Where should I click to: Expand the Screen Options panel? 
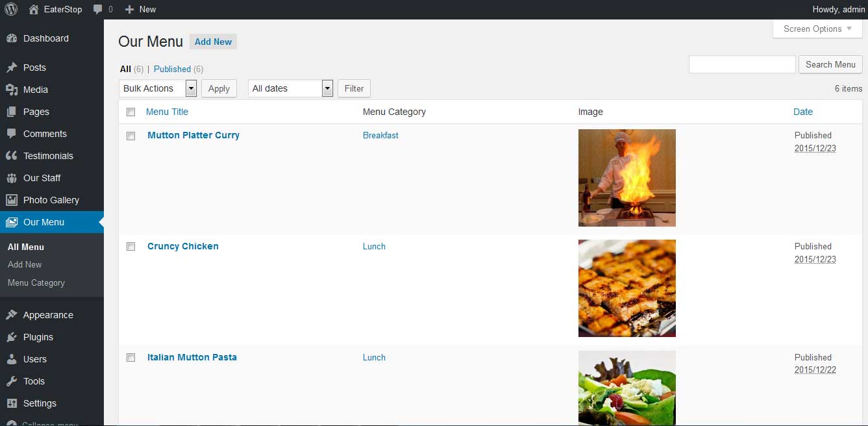817,29
